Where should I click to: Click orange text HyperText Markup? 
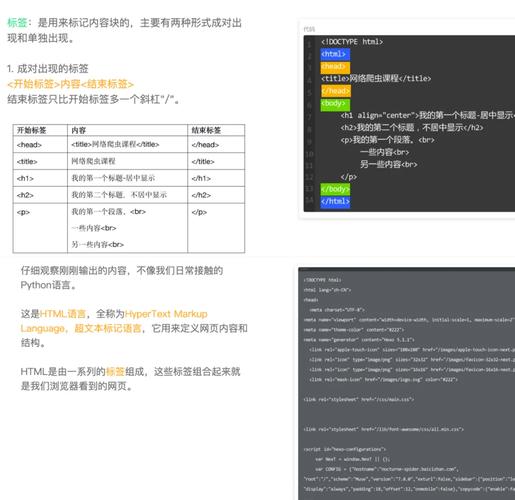tap(166, 314)
